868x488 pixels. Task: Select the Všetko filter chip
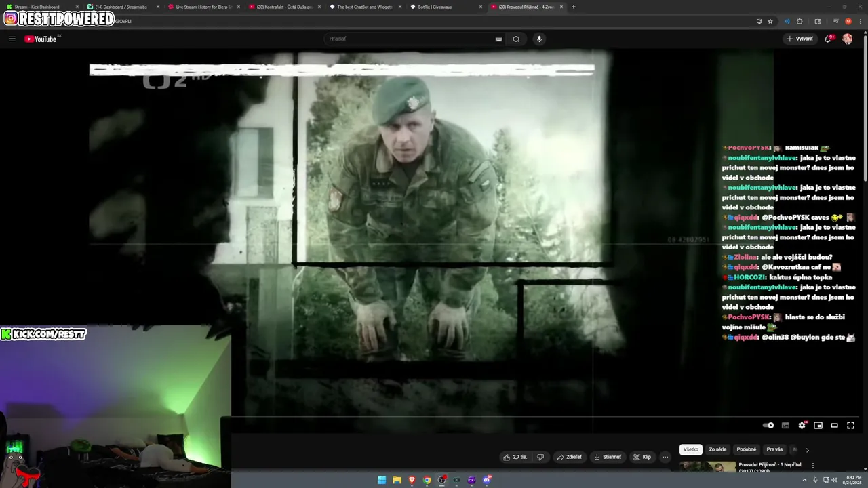tap(691, 449)
